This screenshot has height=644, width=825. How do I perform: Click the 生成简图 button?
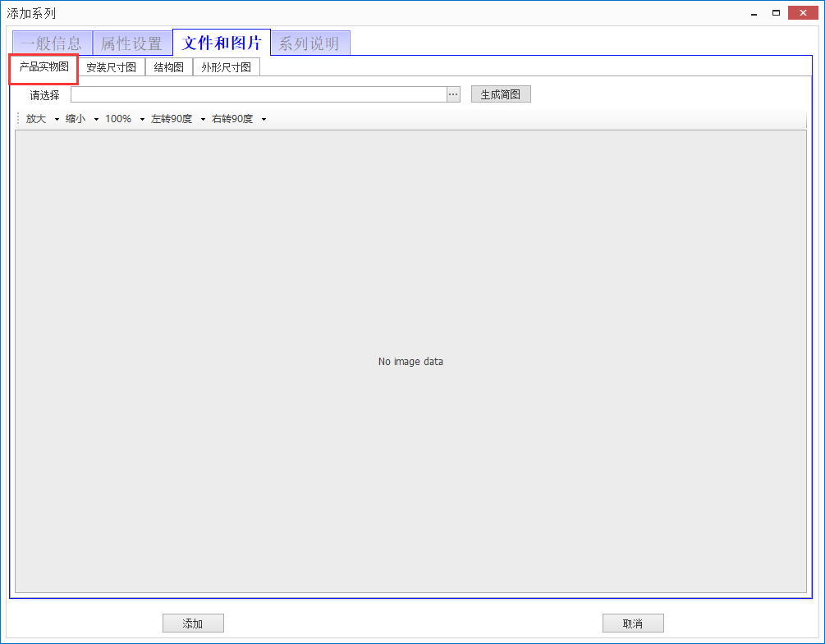coord(501,94)
